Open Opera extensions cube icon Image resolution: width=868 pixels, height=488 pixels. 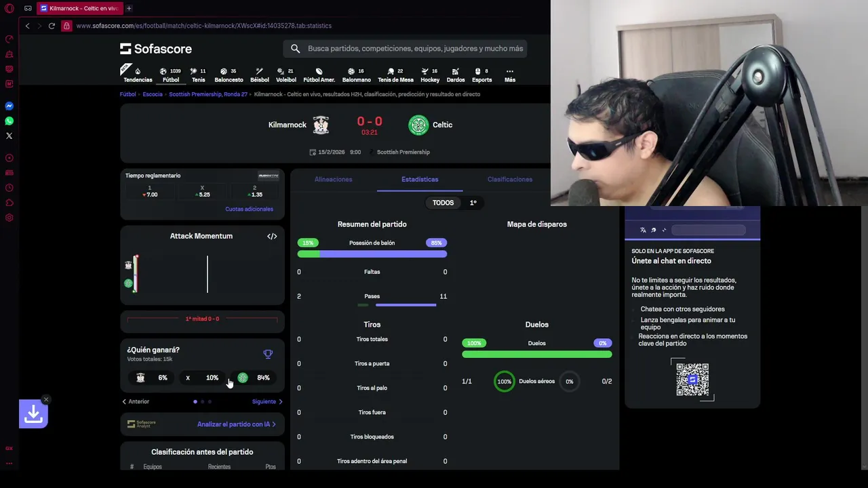pyautogui.click(x=9, y=203)
